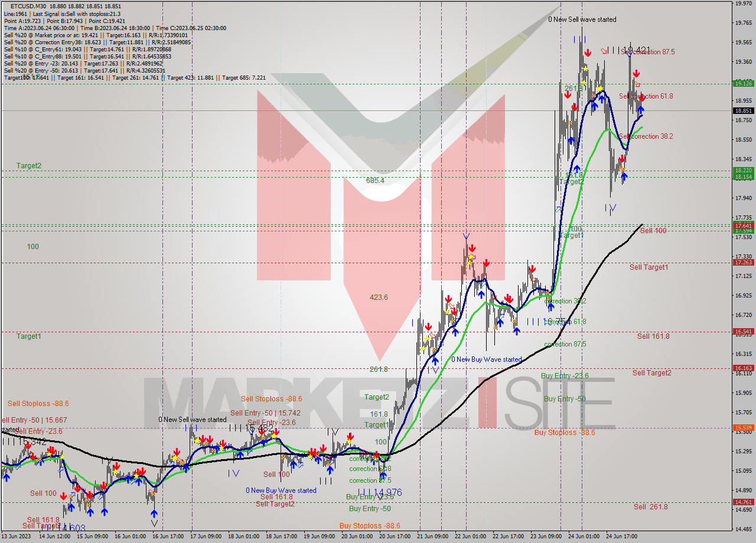Click the 15 Jun 09:00 time label
756x543 pixels.
(x=93, y=537)
